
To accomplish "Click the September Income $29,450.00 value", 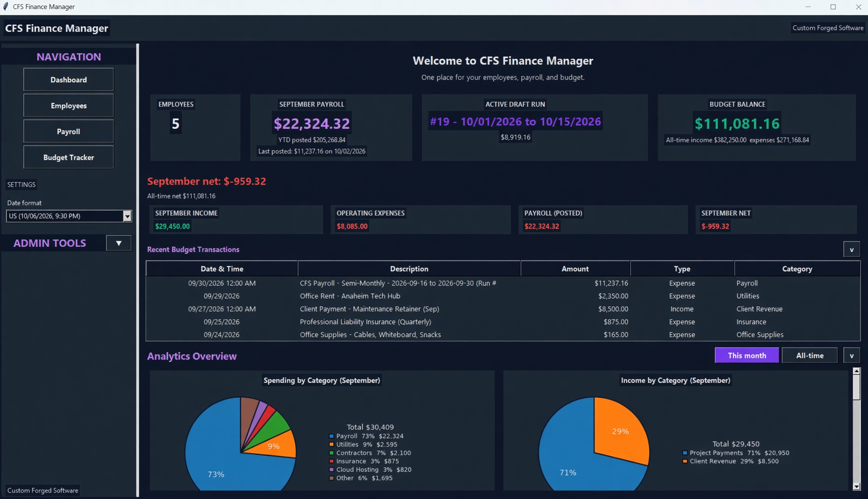I will click(x=172, y=226).
